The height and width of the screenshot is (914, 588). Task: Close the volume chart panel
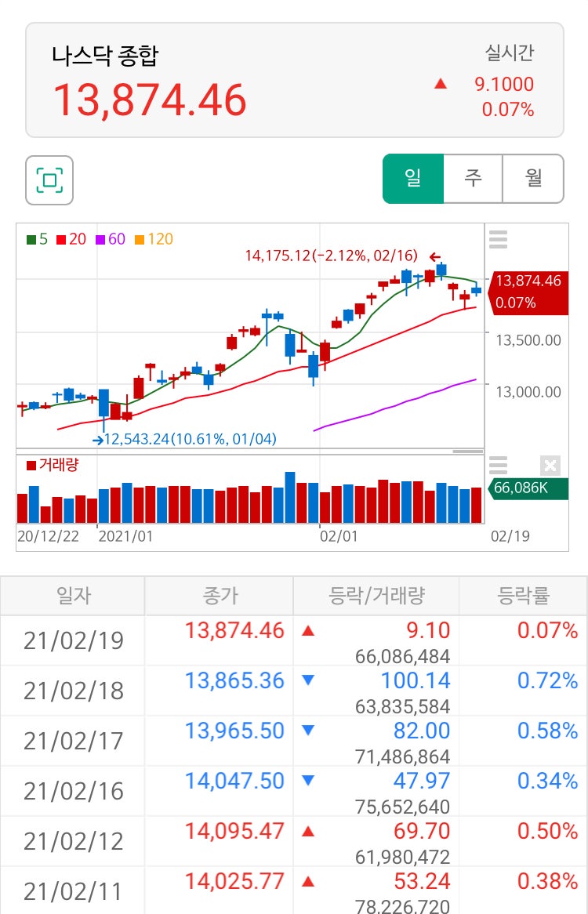point(550,465)
